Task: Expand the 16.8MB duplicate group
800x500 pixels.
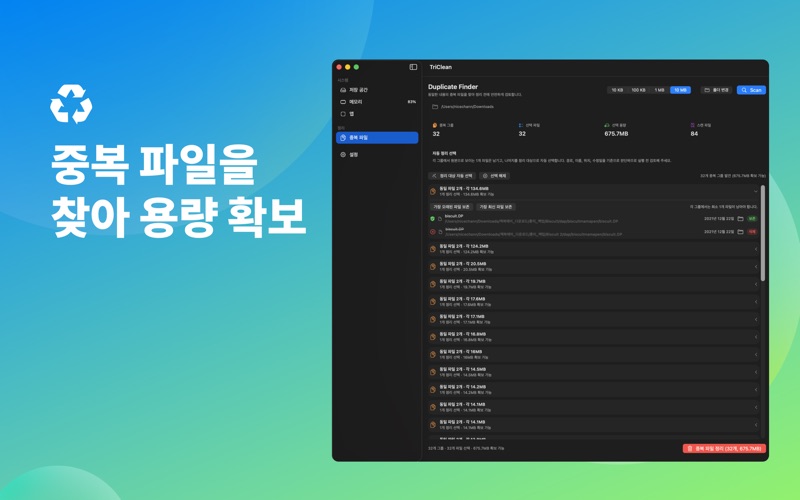Action: coord(756,337)
